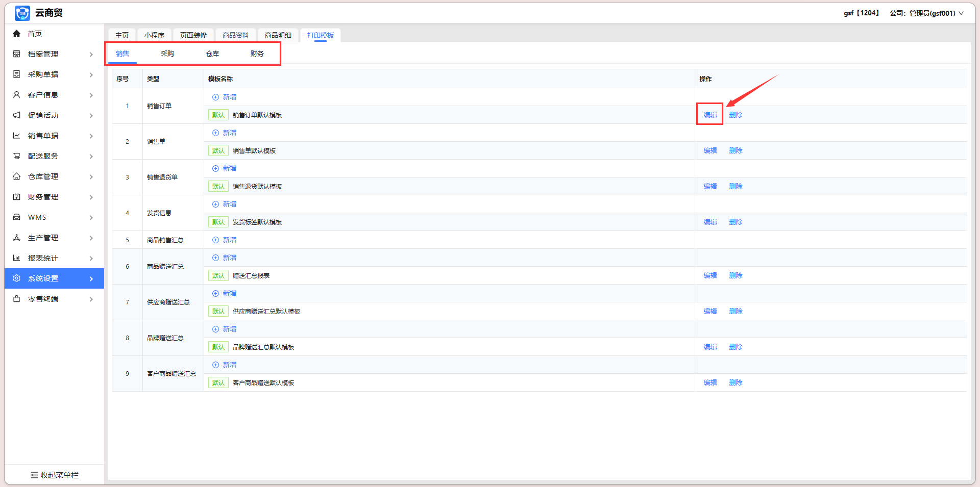The height and width of the screenshot is (487, 980).
Task: Click the 档案管理 sidebar icon
Action: [17, 54]
